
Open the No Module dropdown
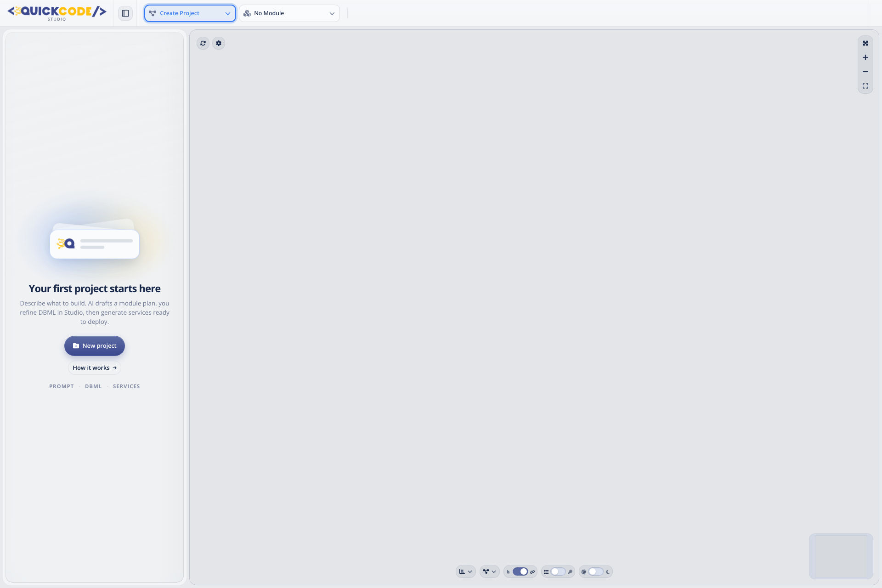[x=289, y=13]
